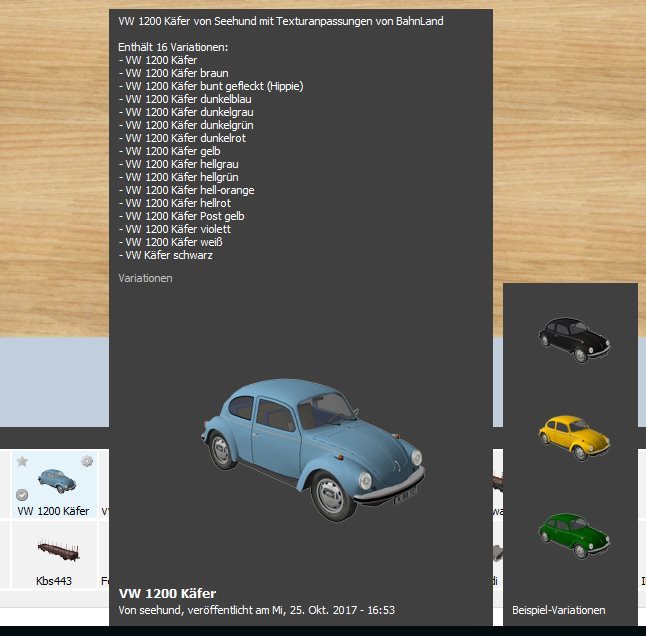Click list entry 'VW 1200 Käfer Post gelb'

181,216
